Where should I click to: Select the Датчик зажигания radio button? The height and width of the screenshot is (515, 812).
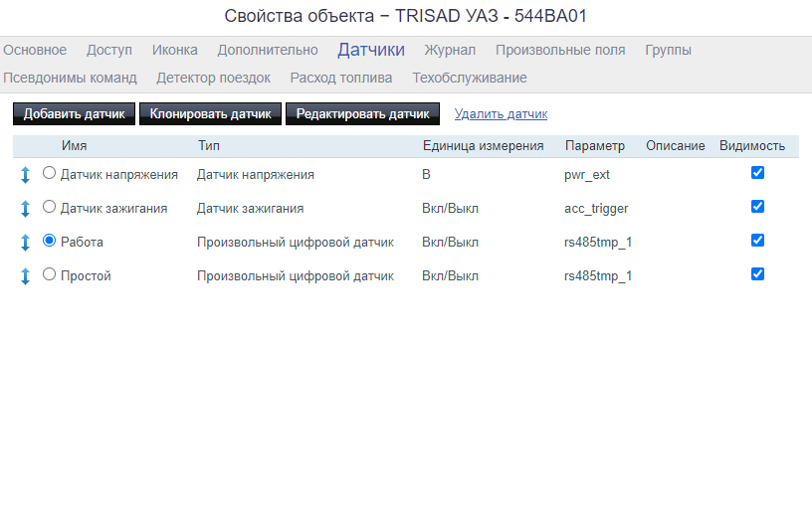(50, 207)
